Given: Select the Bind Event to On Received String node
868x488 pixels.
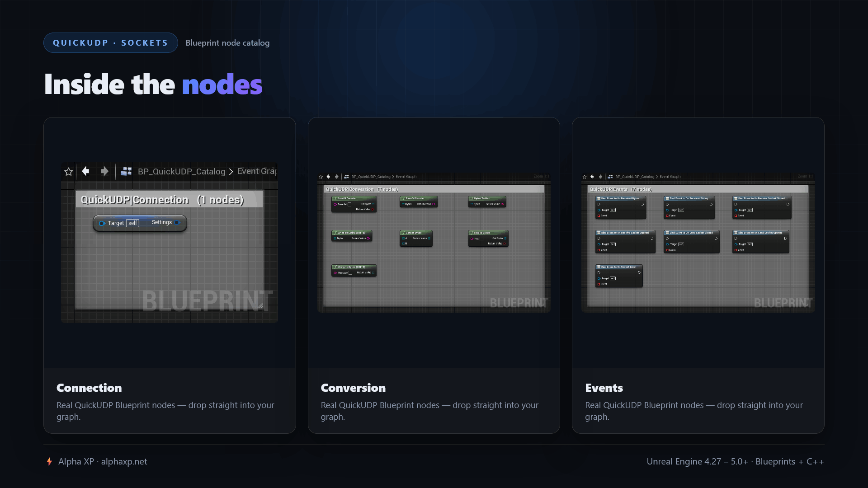Looking at the screenshot, I should click(x=689, y=207).
